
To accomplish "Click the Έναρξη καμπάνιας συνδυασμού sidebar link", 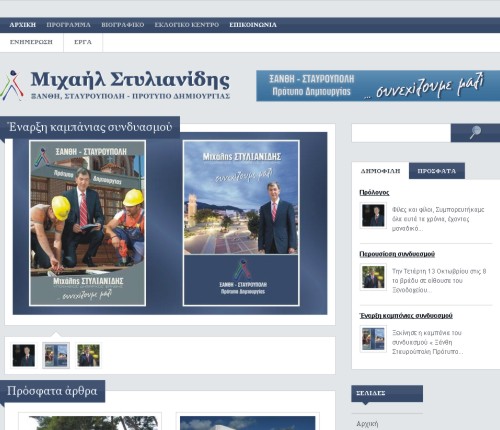I will (406, 315).
